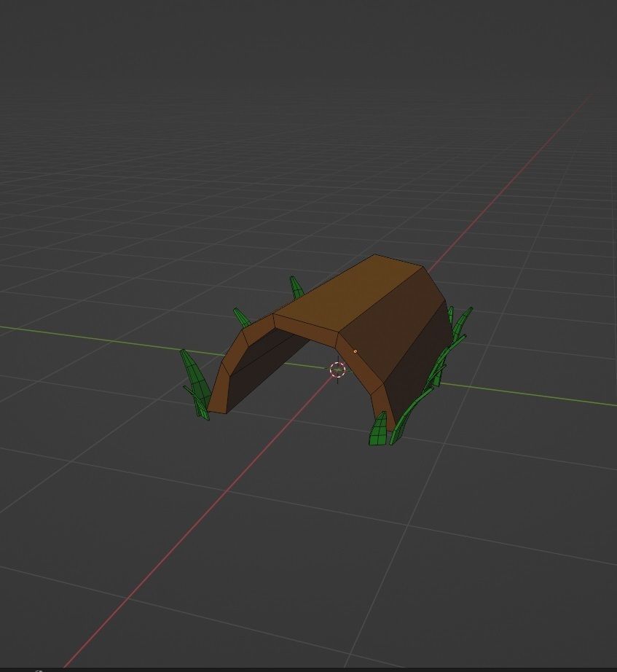Click the 3D cursor crosshair

[337, 370]
